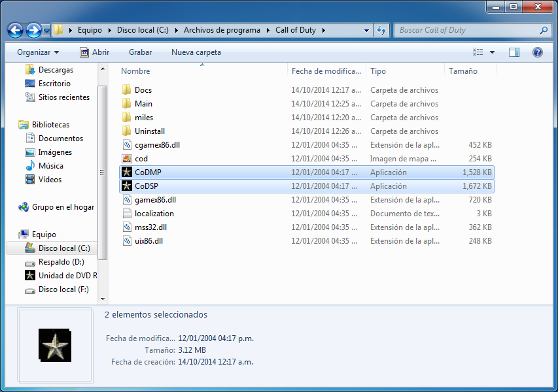
Task: Click the Forward navigation arrow
Action: click(x=34, y=31)
